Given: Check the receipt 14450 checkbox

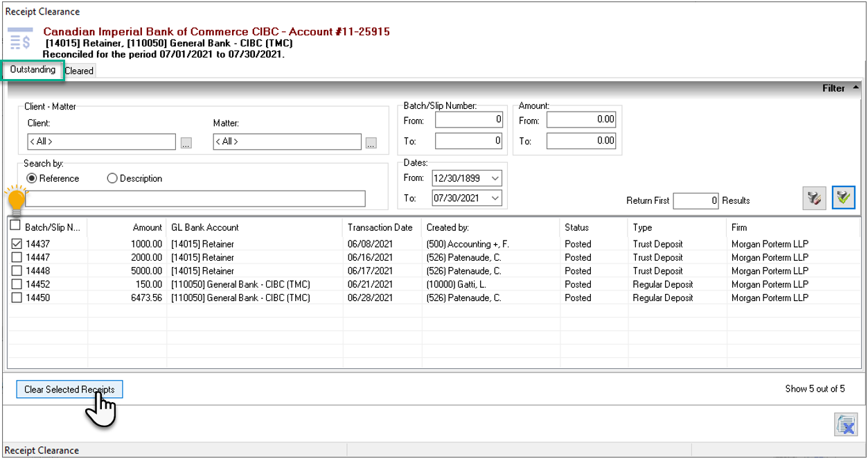Looking at the screenshot, I should point(17,298).
